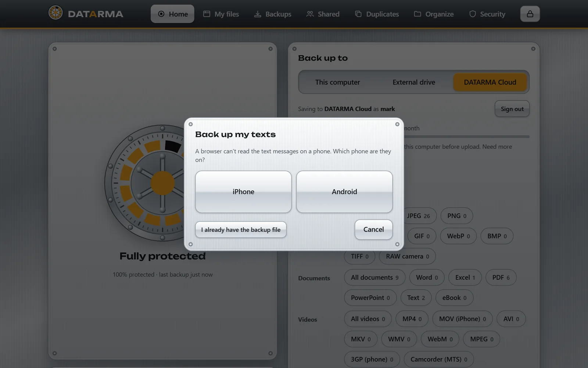Viewport: 588px width, 368px height.
Task: Toggle the AVI chip
Action: point(511,319)
